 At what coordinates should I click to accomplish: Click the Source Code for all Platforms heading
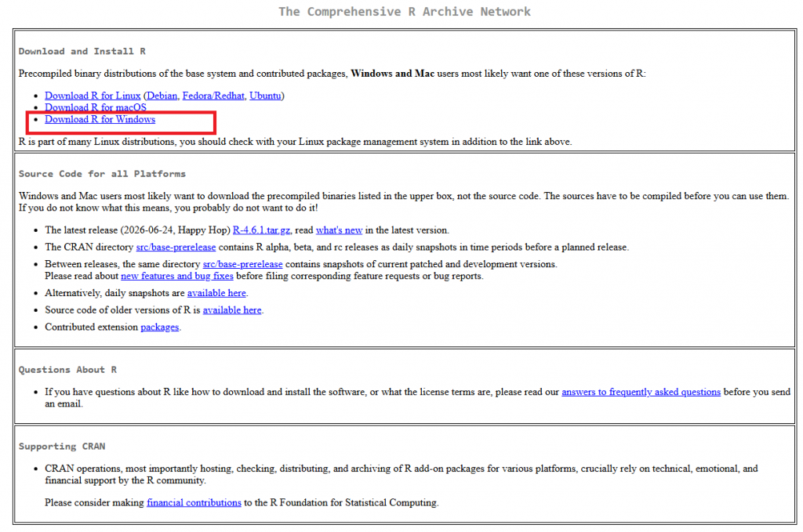(x=103, y=174)
